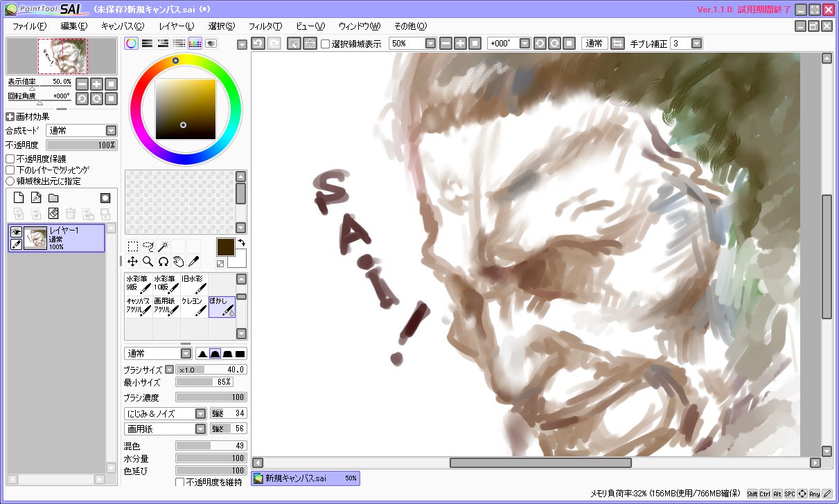Viewport: 839px width, 504px height.
Task: Toggle the color wheel panel
Action: click(132, 43)
